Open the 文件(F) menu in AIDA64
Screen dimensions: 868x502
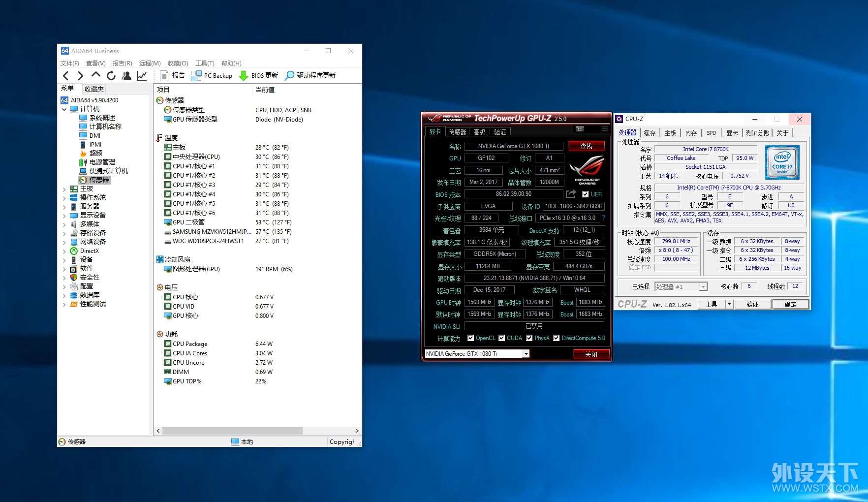point(70,63)
